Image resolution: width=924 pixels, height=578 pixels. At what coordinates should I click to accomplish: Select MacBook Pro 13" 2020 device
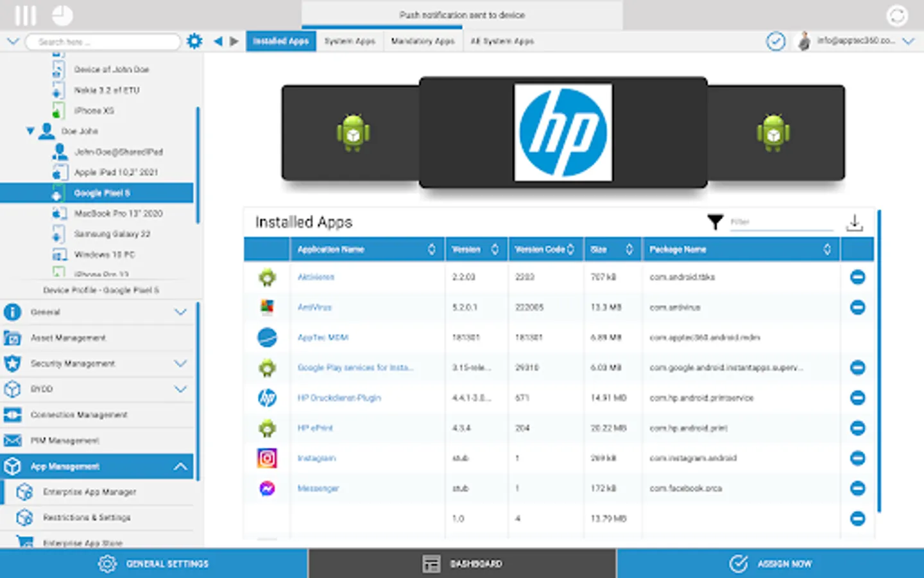click(118, 213)
